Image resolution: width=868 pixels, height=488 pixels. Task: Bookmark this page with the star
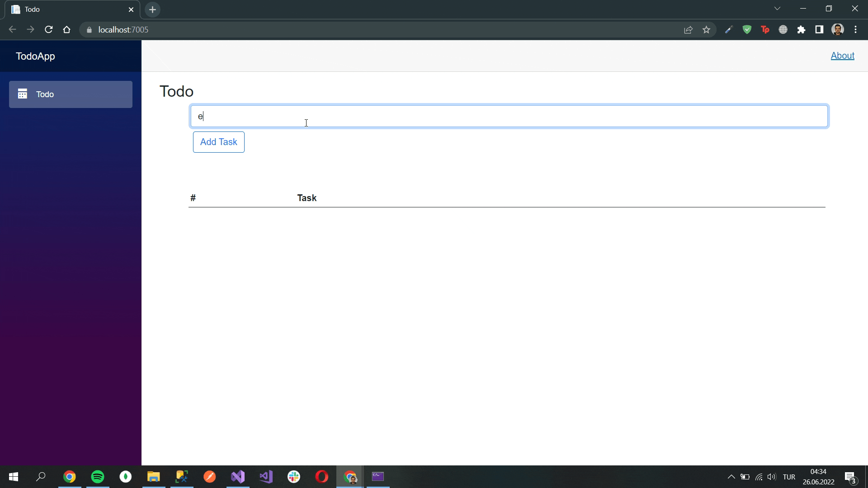707,29
